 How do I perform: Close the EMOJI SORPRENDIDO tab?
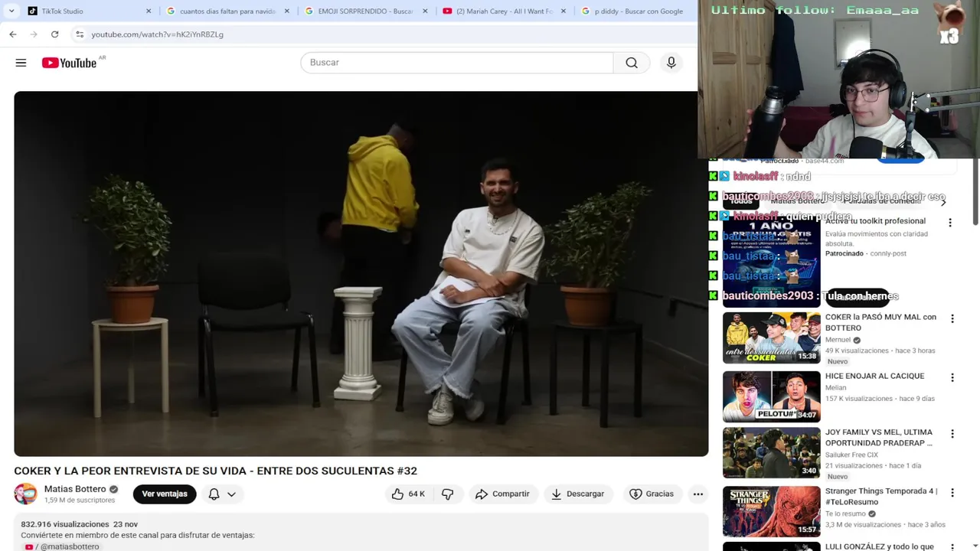pos(425,11)
